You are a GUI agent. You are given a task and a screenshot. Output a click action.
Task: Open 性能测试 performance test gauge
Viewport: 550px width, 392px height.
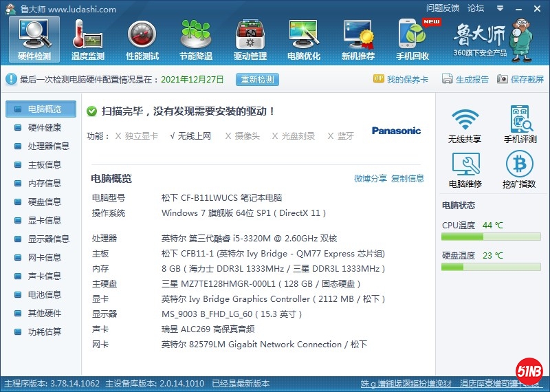point(142,39)
